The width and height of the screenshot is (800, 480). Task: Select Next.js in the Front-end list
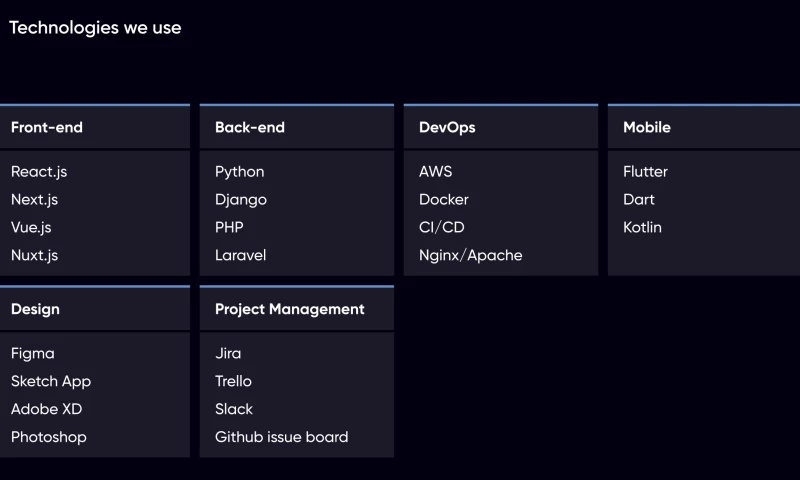35,200
